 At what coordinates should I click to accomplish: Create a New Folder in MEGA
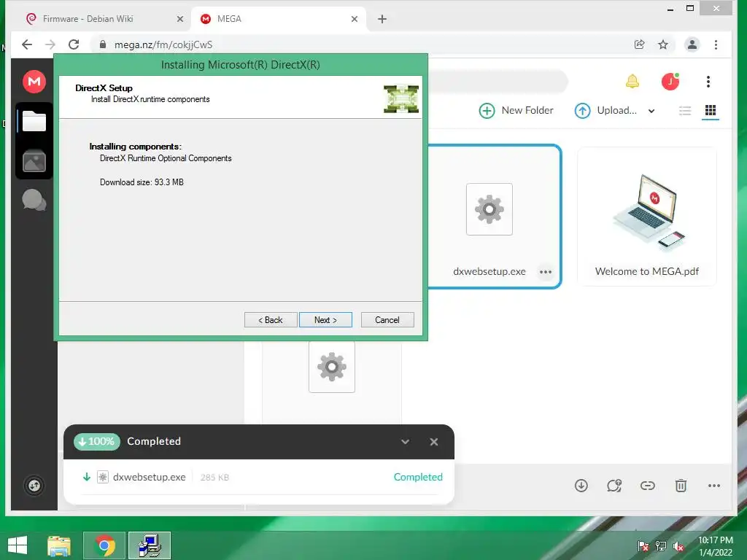tap(516, 111)
